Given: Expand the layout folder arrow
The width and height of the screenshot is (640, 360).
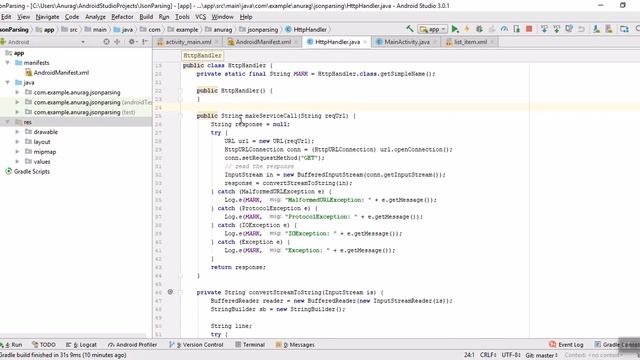Looking at the screenshot, I should 17,142.
